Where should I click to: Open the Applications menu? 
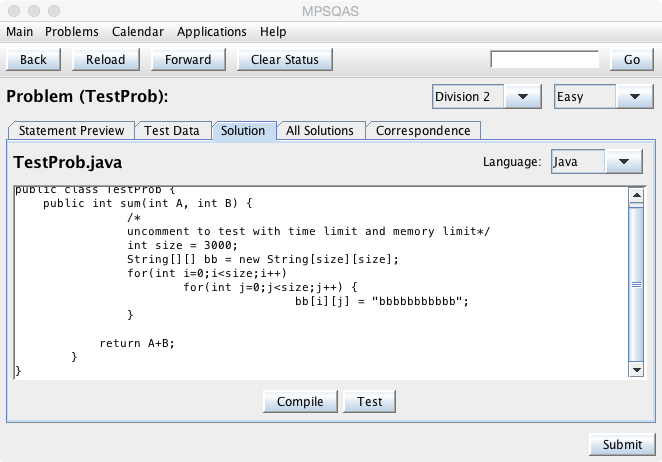point(213,32)
